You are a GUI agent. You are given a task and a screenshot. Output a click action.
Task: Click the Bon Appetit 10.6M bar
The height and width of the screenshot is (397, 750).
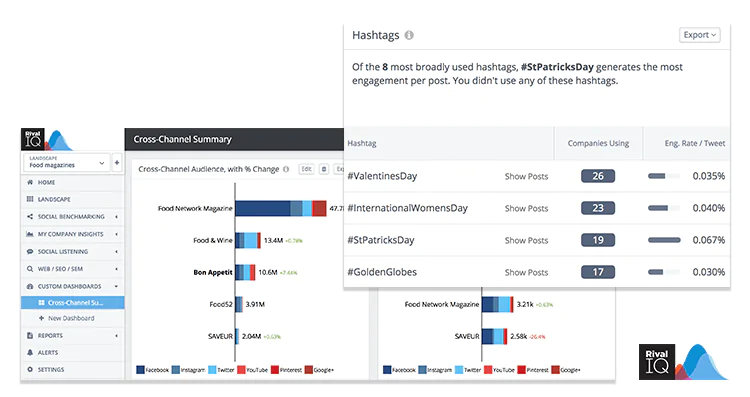click(x=245, y=272)
